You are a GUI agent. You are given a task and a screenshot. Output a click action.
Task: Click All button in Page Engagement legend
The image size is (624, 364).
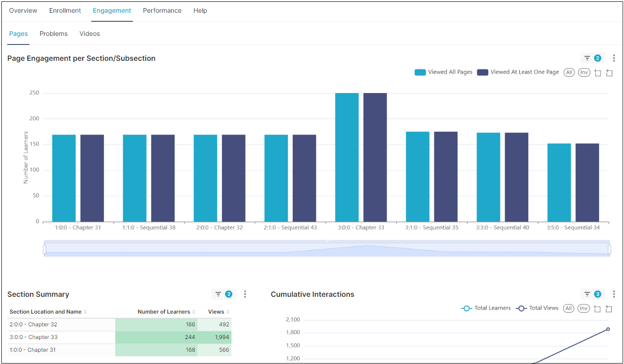(569, 73)
